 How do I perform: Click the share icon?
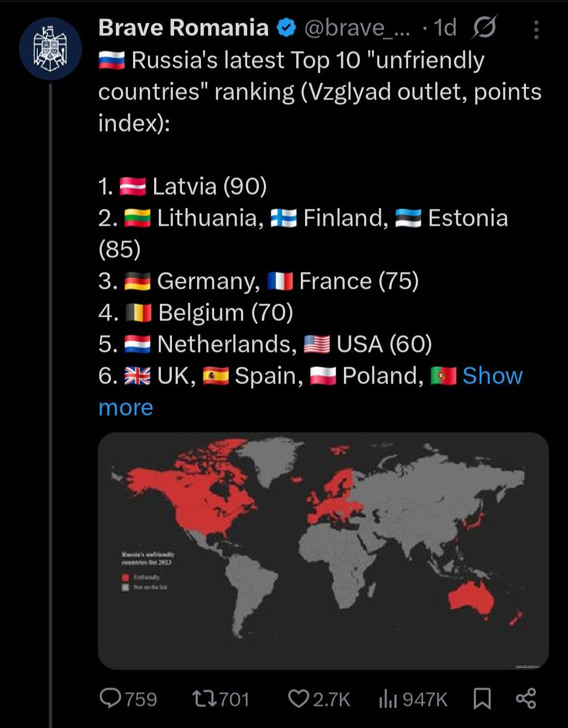[525, 699]
